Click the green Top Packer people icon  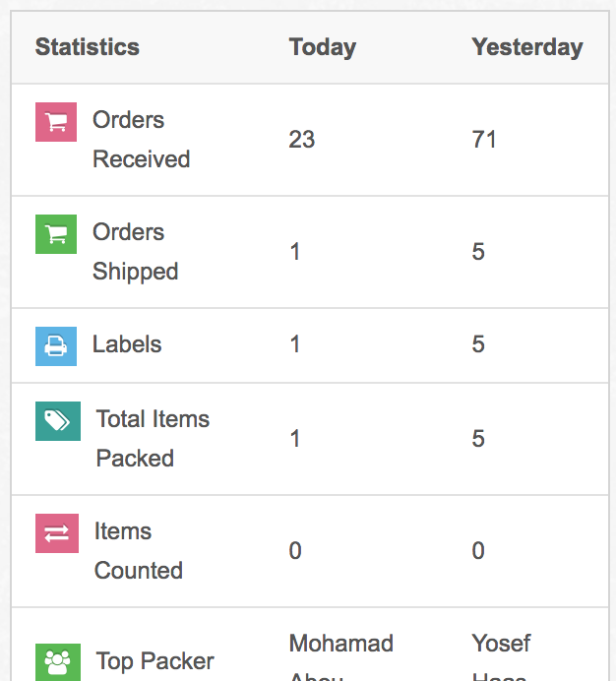click(56, 661)
